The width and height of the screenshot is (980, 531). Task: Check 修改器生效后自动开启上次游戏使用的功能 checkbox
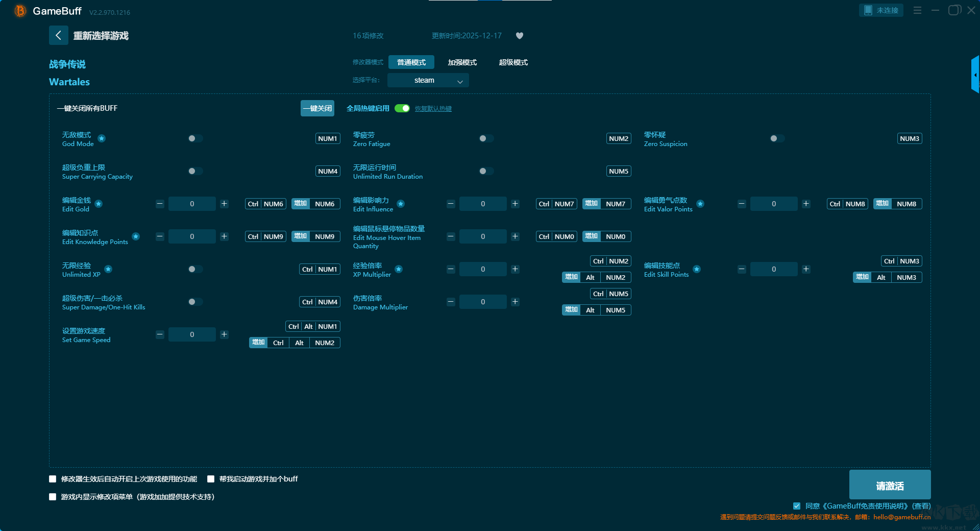53,479
